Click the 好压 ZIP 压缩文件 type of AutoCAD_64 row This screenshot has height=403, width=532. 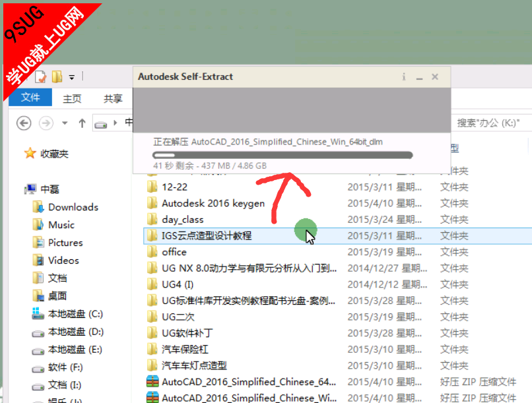click(478, 382)
